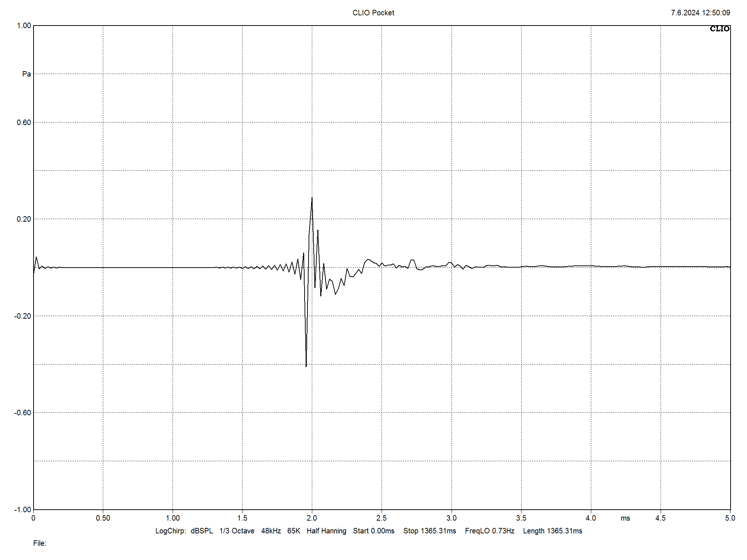Click the Length 1365.31ms text
The width and height of the screenshot is (747, 560).
click(553, 531)
